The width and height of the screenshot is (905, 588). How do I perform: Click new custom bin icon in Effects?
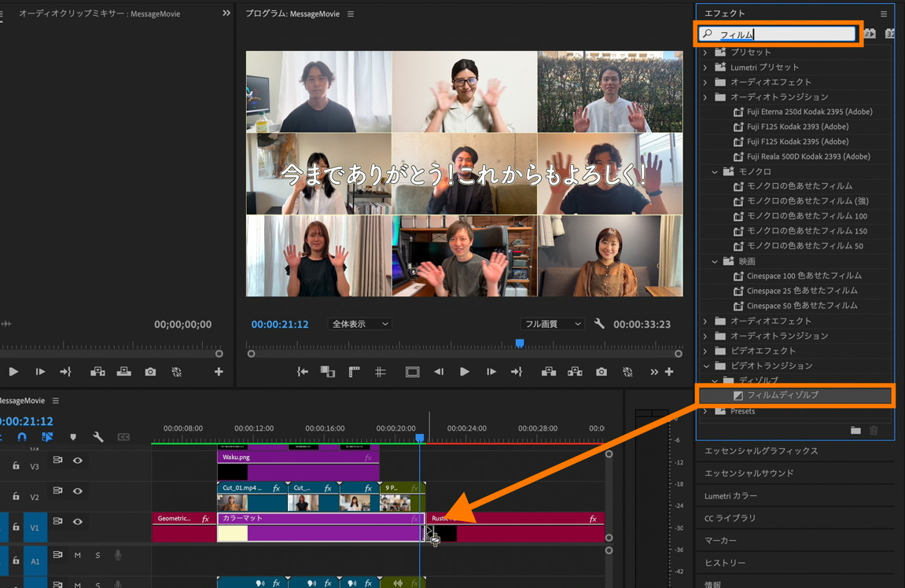(x=855, y=430)
